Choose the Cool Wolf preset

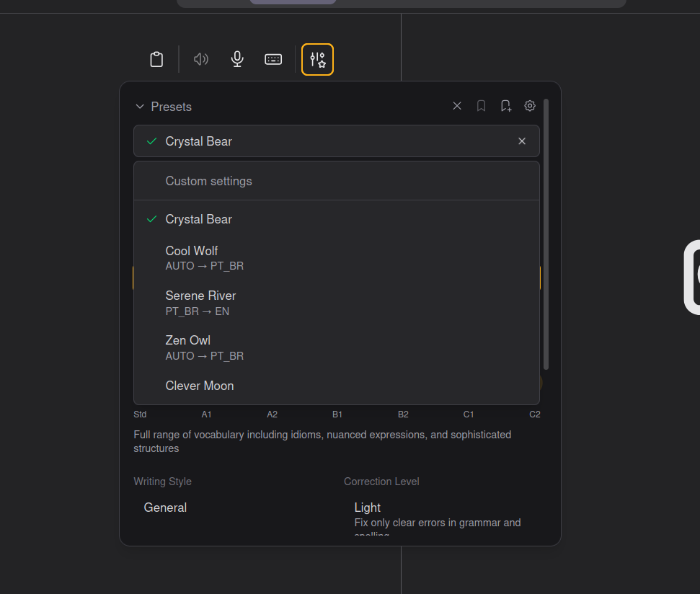coord(192,257)
